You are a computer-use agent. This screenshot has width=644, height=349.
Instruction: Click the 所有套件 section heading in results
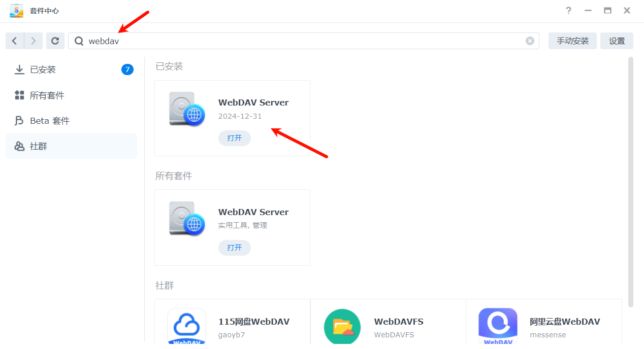174,176
